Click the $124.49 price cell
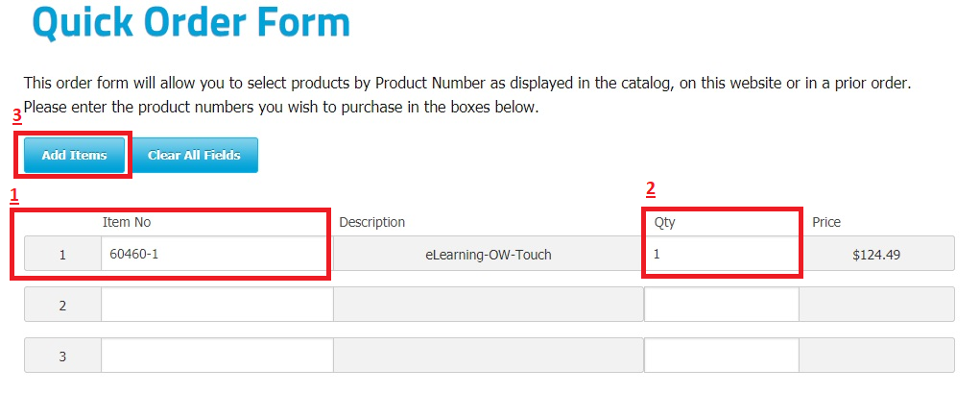980x394 pixels. point(876,255)
